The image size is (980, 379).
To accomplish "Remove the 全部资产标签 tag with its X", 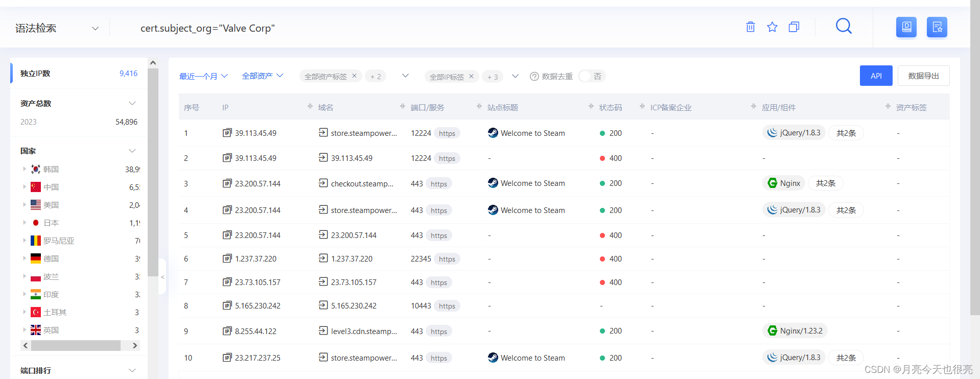I will 354,76.
